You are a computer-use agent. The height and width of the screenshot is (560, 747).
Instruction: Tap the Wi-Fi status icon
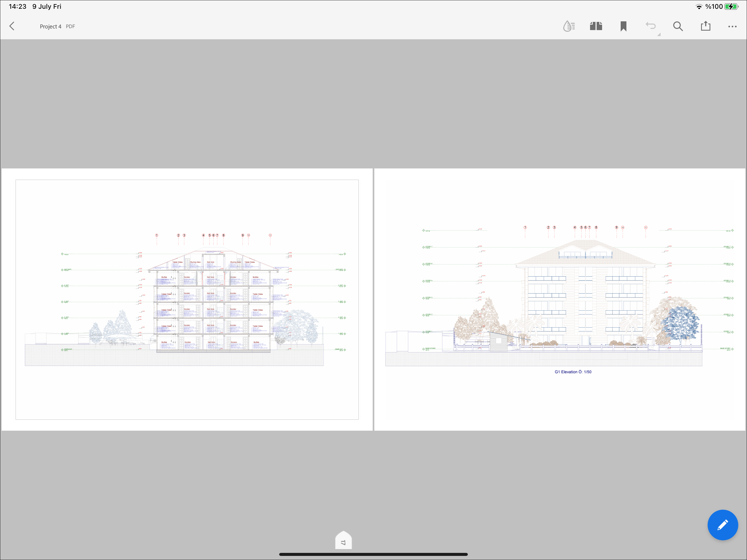pyautogui.click(x=699, y=6)
